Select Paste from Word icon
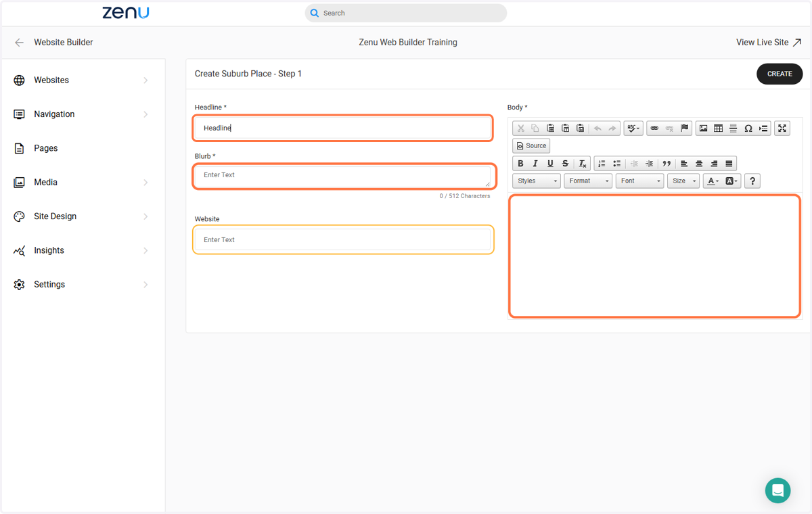The image size is (812, 514). click(x=580, y=128)
